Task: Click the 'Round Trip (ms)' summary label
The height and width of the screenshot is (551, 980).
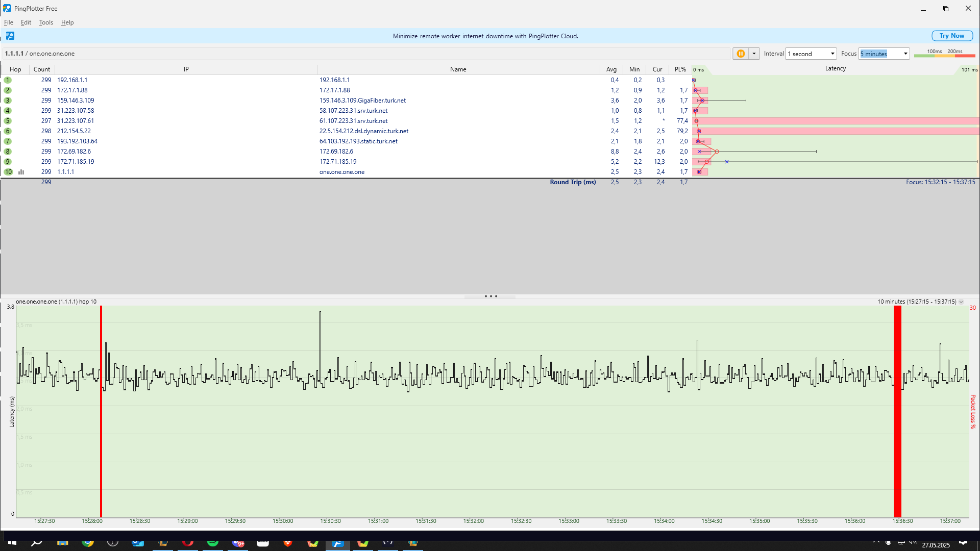Action: point(573,182)
